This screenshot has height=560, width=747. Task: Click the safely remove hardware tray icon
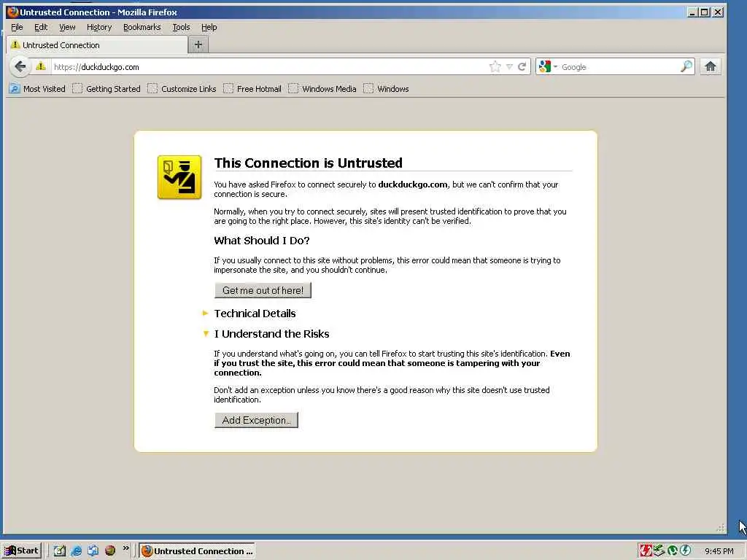pyautogui.click(x=659, y=551)
